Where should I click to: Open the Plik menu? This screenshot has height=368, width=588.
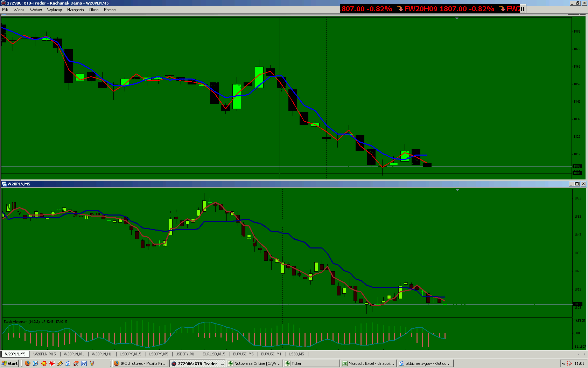(5, 10)
